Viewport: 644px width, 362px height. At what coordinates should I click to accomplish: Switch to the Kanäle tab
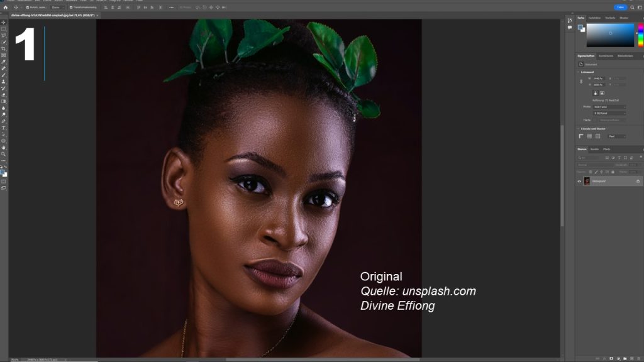click(595, 150)
